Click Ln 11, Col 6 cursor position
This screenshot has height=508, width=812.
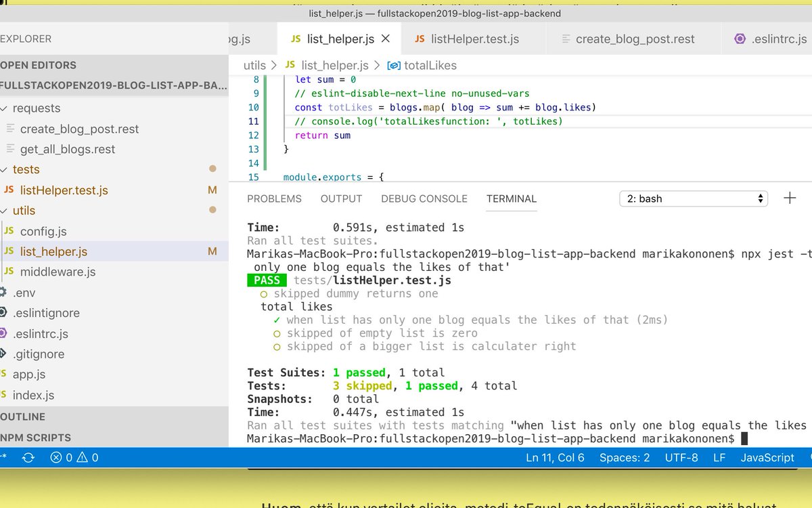[x=555, y=458]
